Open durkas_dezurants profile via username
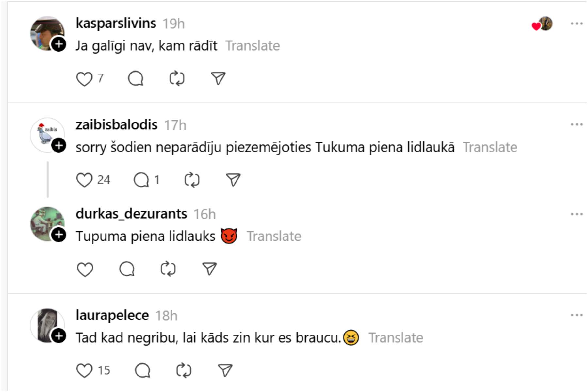 tap(131, 214)
